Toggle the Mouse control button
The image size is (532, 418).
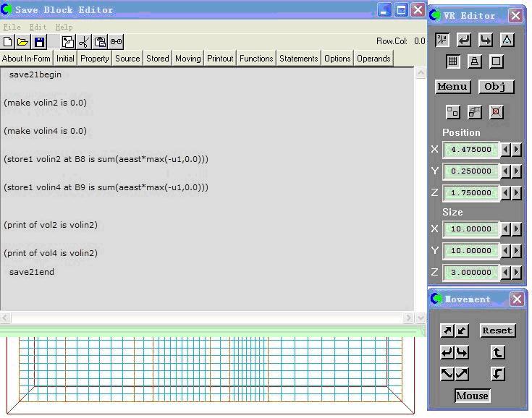pos(472,396)
